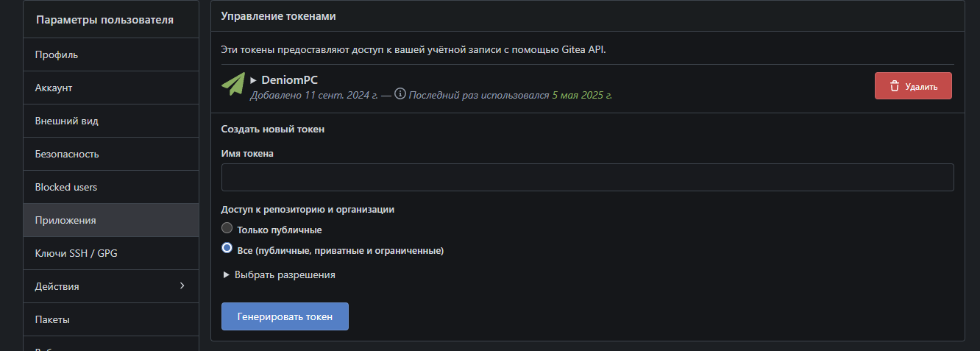This screenshot has height=351, width=980.
Task: Click the info icon before last-used text
Action: point(400,94)
